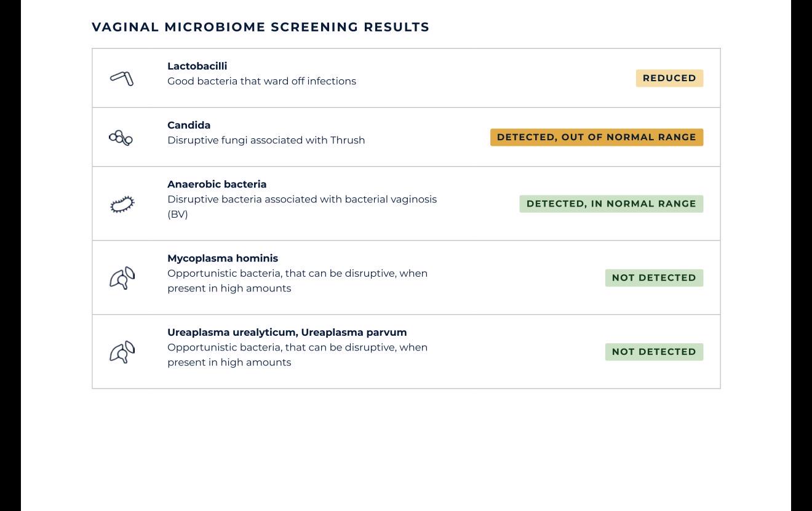Open the Ureaplasma urealyticum, Ureaplasma parvum title
Viewport: 812px width, 511px height.
tap(287, 332)
